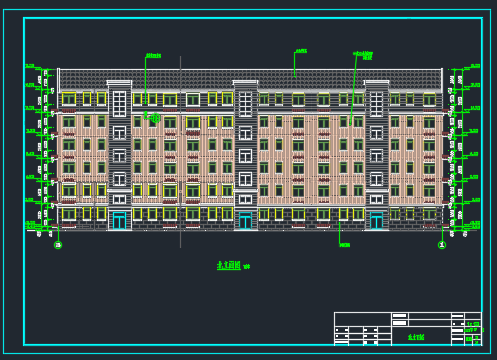Select the left grid axis bubble below the building
This screenshot has width=497, height=360.
tap(58, 245)
